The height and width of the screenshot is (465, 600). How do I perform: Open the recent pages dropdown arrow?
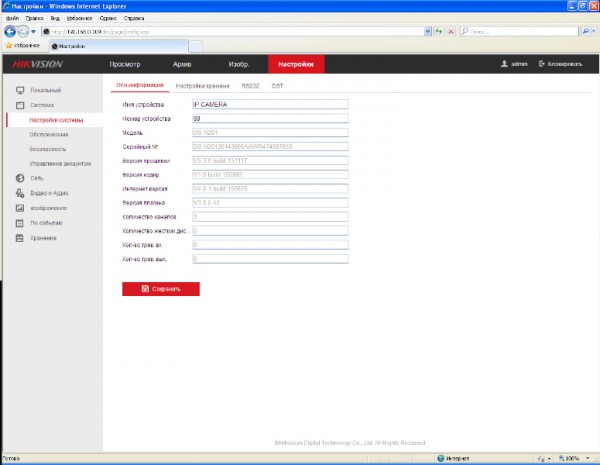(x=33, y=32)
